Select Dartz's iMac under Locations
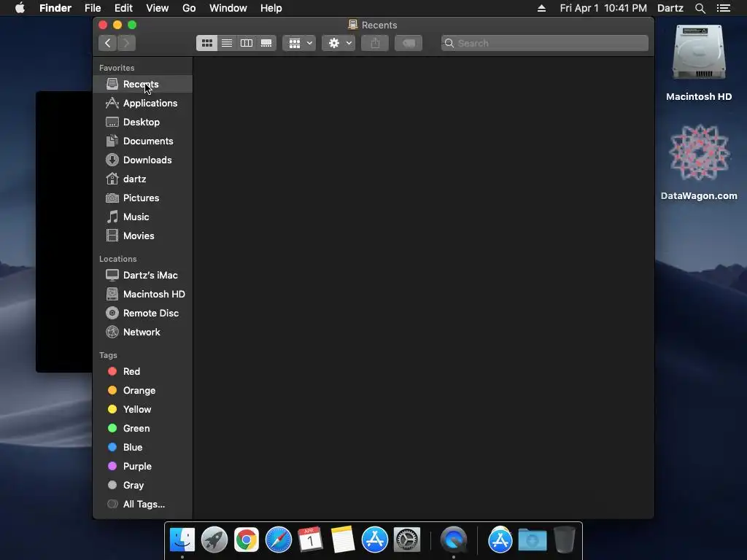Image resolution: width=747 pixels, height=560 pixels. point(142,275)
